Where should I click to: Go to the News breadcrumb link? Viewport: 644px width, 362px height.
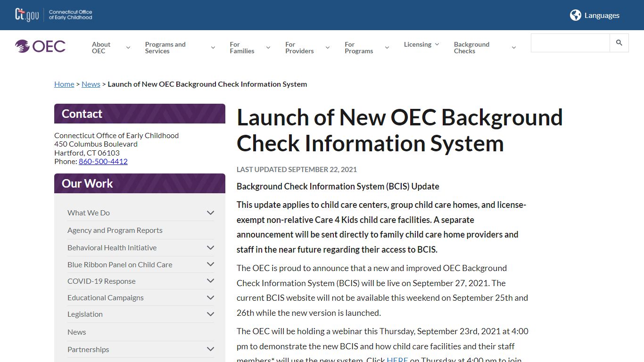coord(91,84)
